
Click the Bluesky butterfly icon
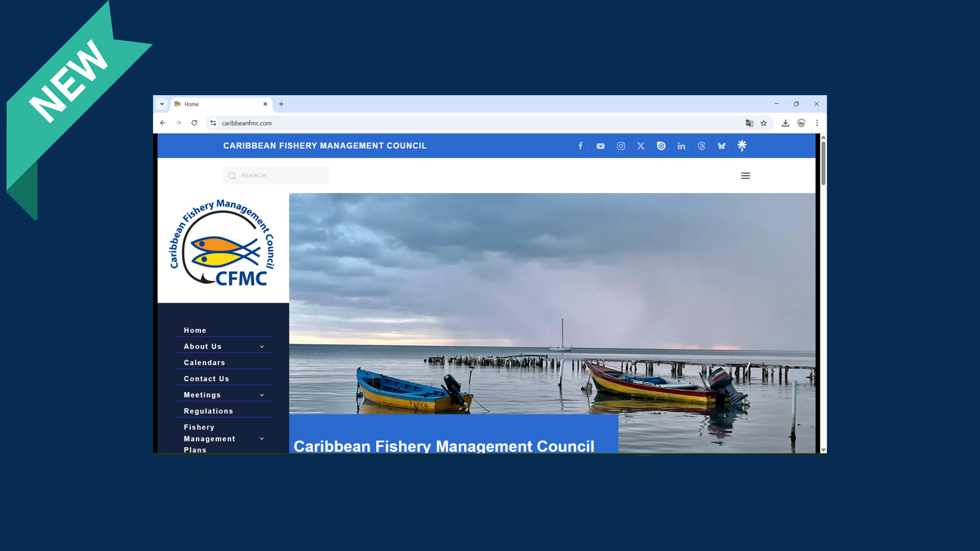pyautogui.click(x=722, y=146)
